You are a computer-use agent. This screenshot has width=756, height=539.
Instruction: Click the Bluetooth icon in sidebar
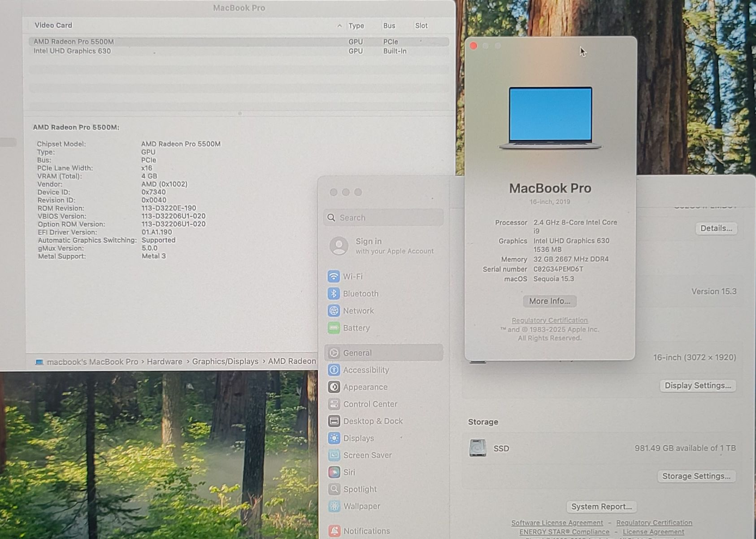pyautogui.click(x=334, y=294)
